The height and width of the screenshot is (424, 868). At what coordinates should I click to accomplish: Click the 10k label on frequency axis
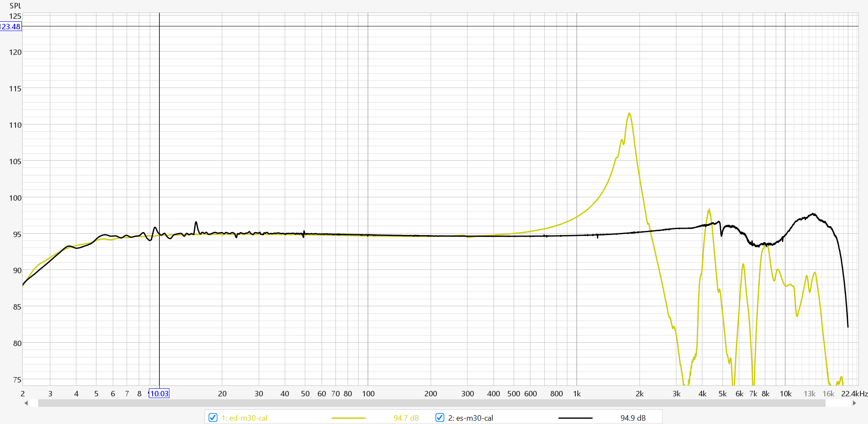[785, 393]
